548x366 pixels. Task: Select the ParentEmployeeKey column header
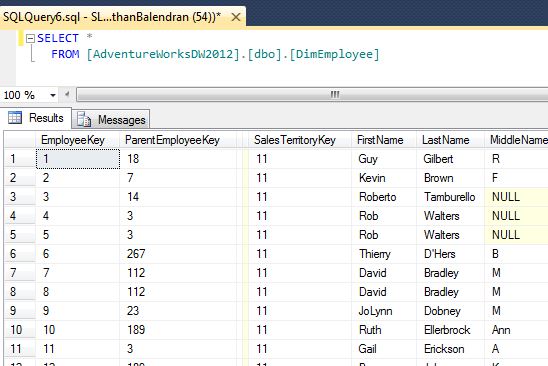(x=178, y=140)
